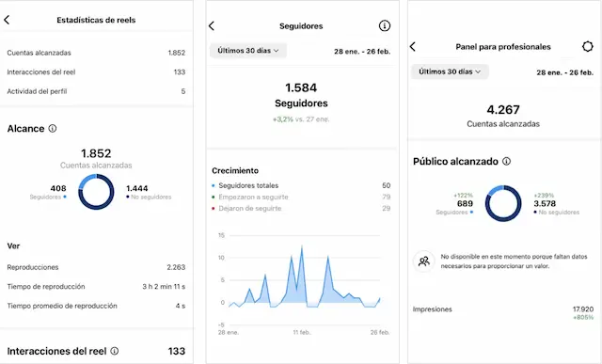Tap back arrow on Panel para profesionales
Image resolution: width=602 pixels, height=364 pixels.
[x=413, y=46]
